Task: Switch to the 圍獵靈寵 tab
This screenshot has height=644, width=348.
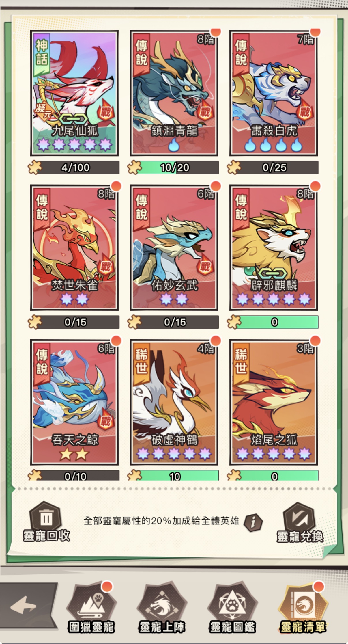Action: (91, 607)
